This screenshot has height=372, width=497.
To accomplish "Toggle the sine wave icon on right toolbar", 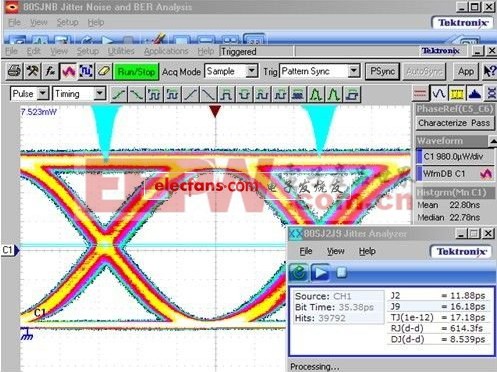I will (x=438, y=94).
